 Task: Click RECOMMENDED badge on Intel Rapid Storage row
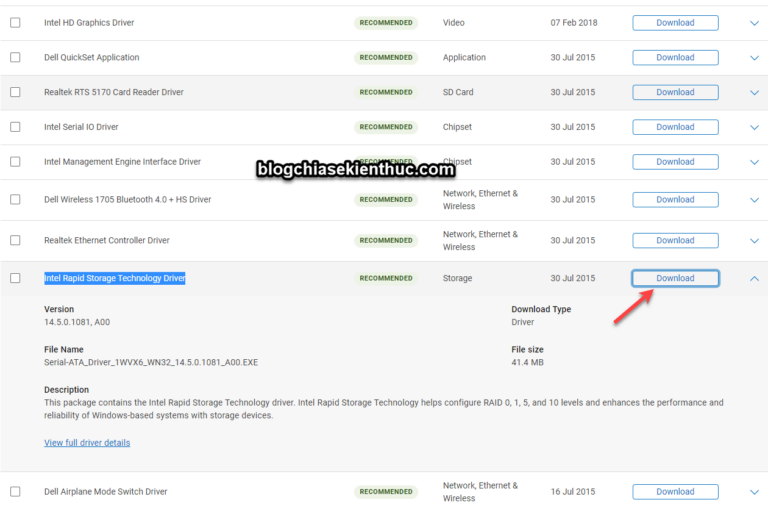[x=386, y=278]
